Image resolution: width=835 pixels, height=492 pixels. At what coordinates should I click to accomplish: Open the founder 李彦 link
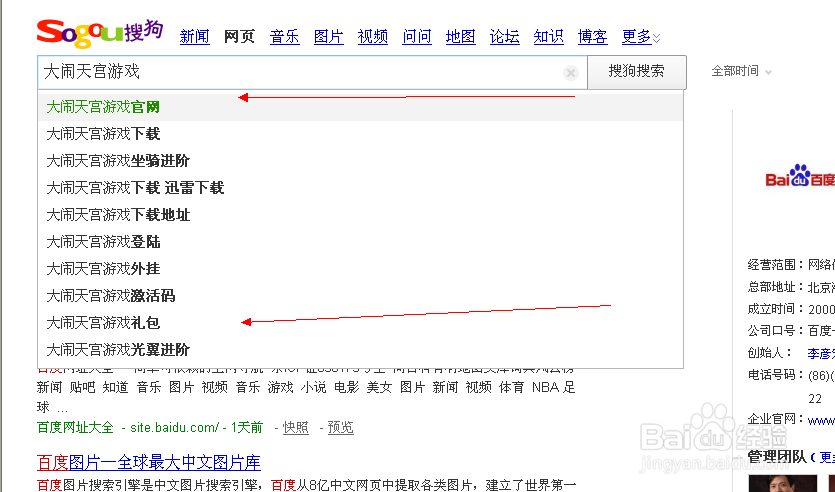[821, 353]
